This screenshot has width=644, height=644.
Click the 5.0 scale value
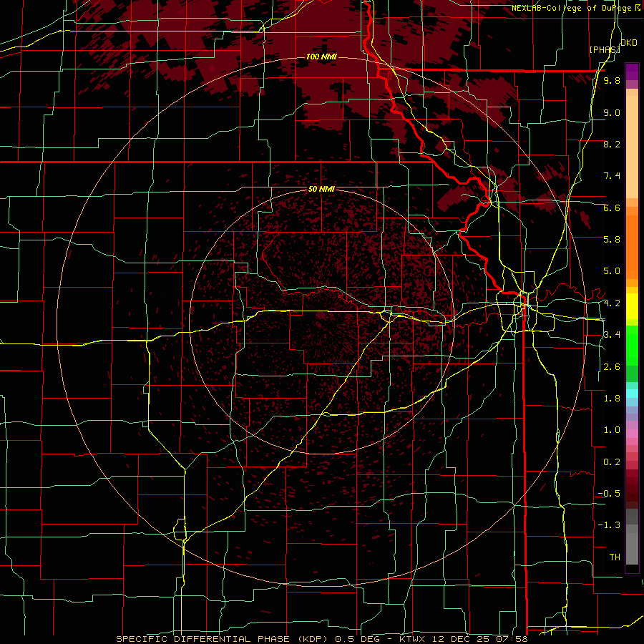point(612,271)
